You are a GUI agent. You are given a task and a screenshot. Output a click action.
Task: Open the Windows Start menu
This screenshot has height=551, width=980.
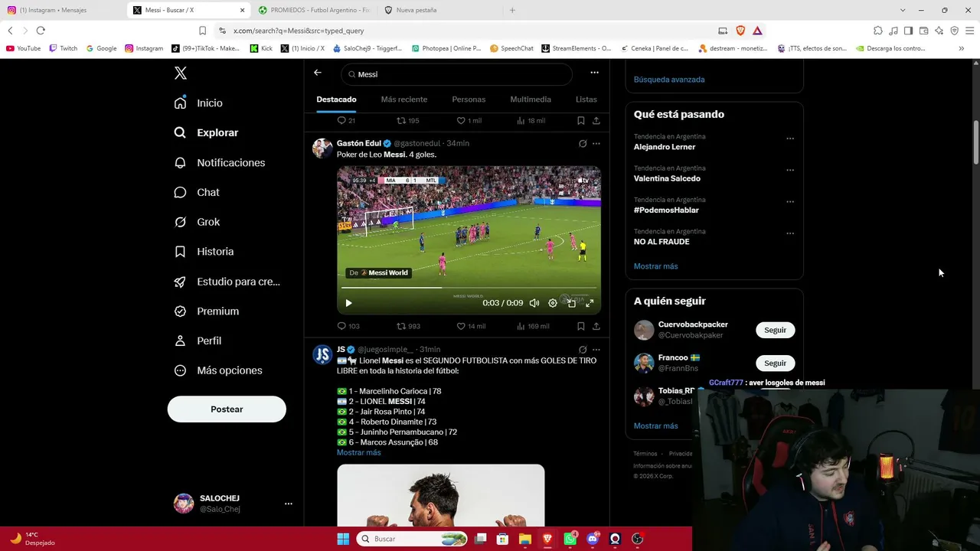(x=343, y=539)
